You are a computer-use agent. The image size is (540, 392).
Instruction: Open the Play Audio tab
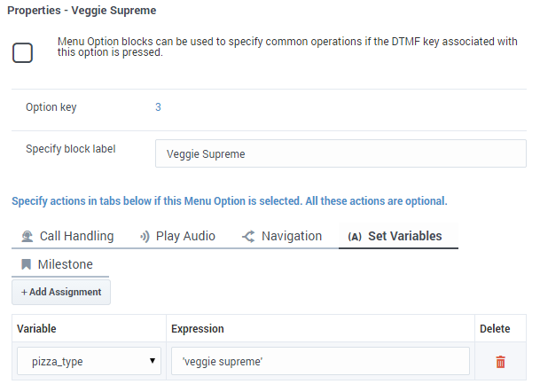coord(177,236)
